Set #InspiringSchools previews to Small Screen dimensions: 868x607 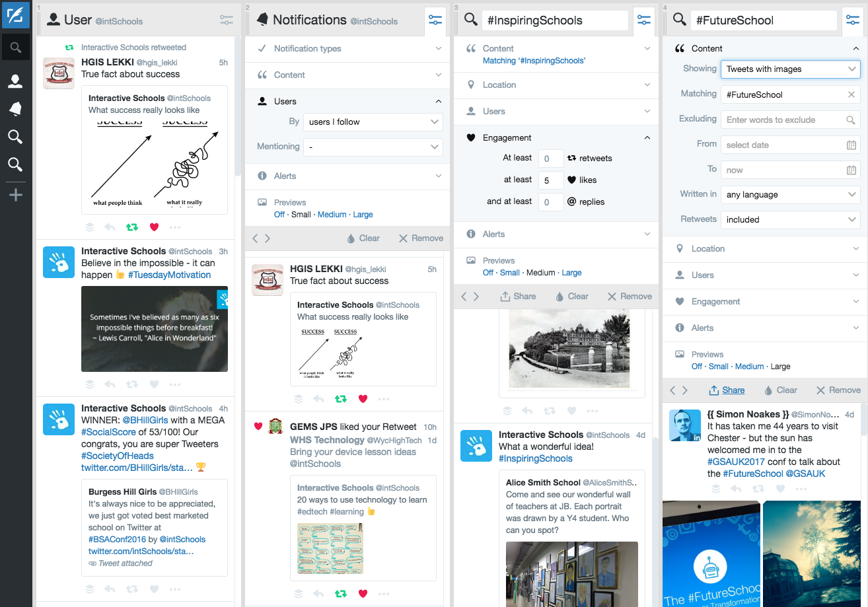(x=510, y=273)
